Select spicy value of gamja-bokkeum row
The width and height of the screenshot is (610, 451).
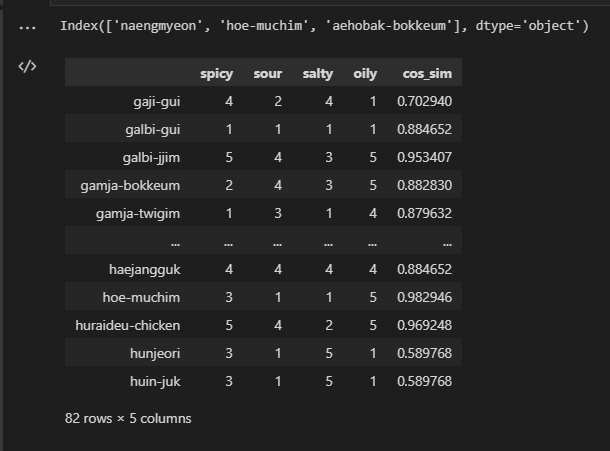click(x=229, y=185)
